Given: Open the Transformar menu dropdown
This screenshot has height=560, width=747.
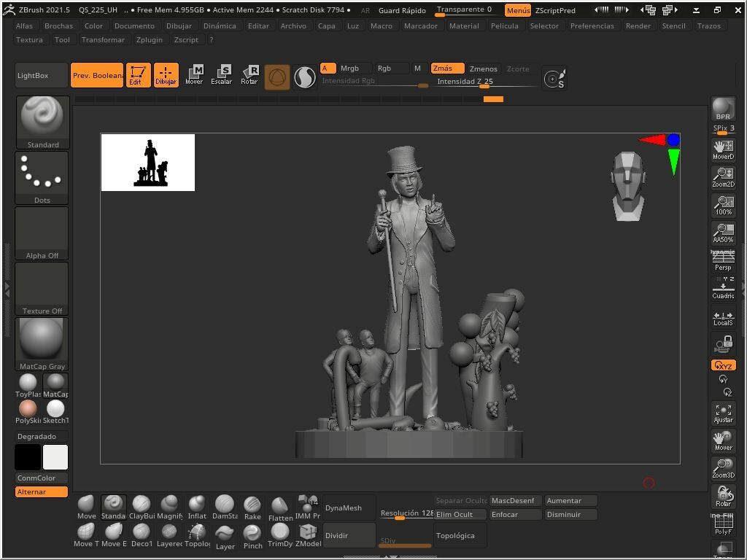Looking at the screenshot, I should click(x=103, y=39).
